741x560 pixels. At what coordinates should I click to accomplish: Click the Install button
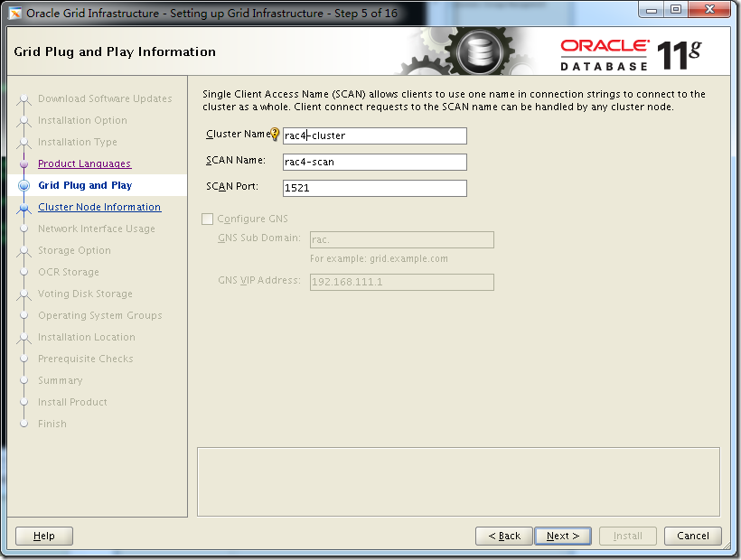coord(627,536)
